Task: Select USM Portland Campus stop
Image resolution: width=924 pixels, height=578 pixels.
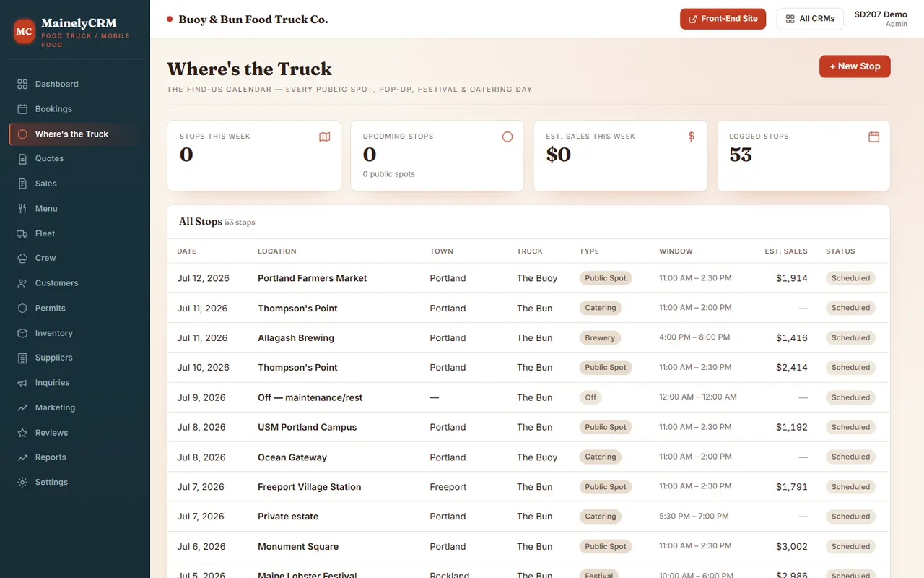Action: tap(307, 427)
